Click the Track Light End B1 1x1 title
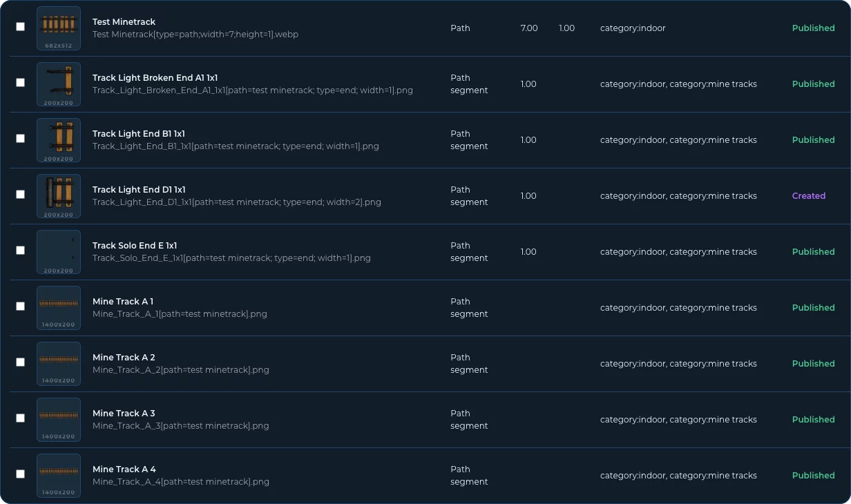Viewport: 851px width, 504px height. [139, 134]
